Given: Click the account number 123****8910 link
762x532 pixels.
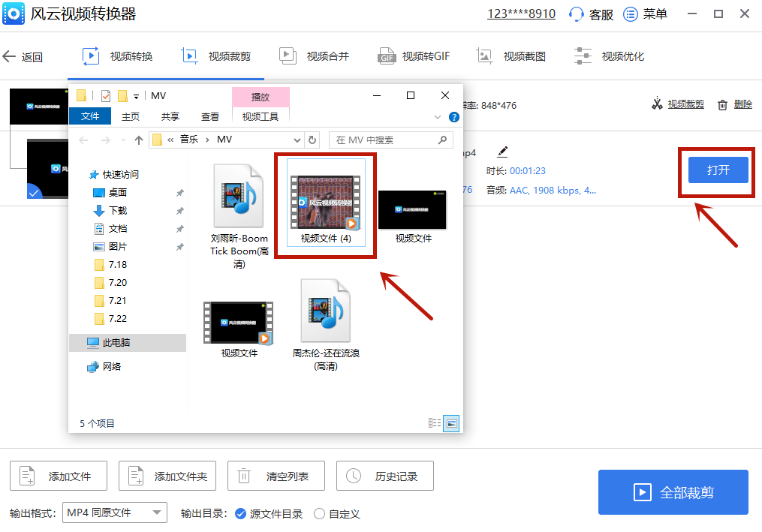Looking at the screenshot, I should tap(521, 14).
